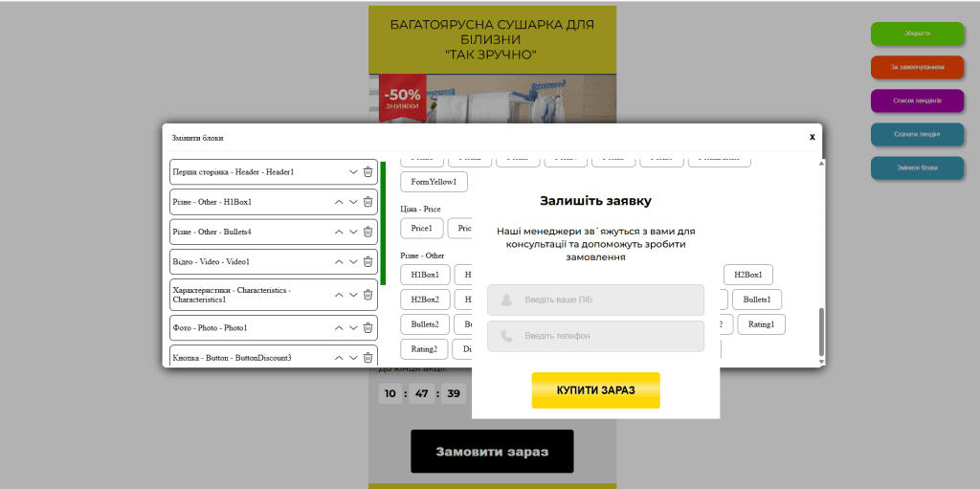Move the Characteristics1 block down

[353, 295]
